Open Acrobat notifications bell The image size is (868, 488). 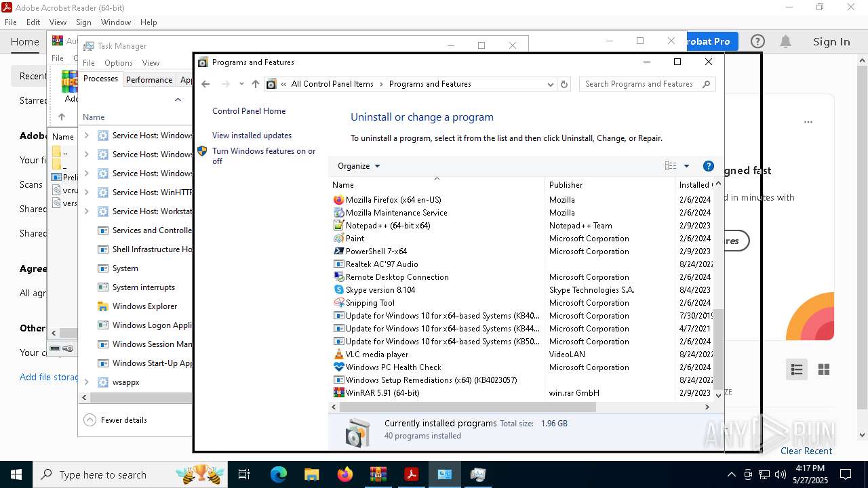pyautogui.click(x=785, y=41)
